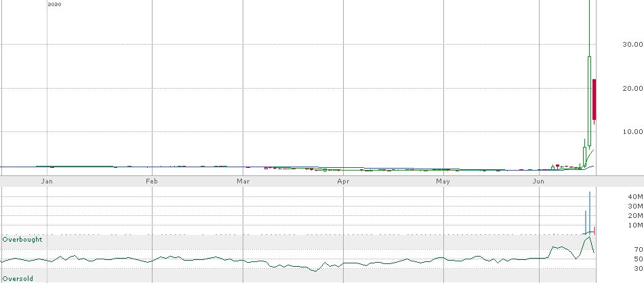Click the 10.00 price axis label
The width and height of the screenshot is (644, 283).
coord(632,131)
